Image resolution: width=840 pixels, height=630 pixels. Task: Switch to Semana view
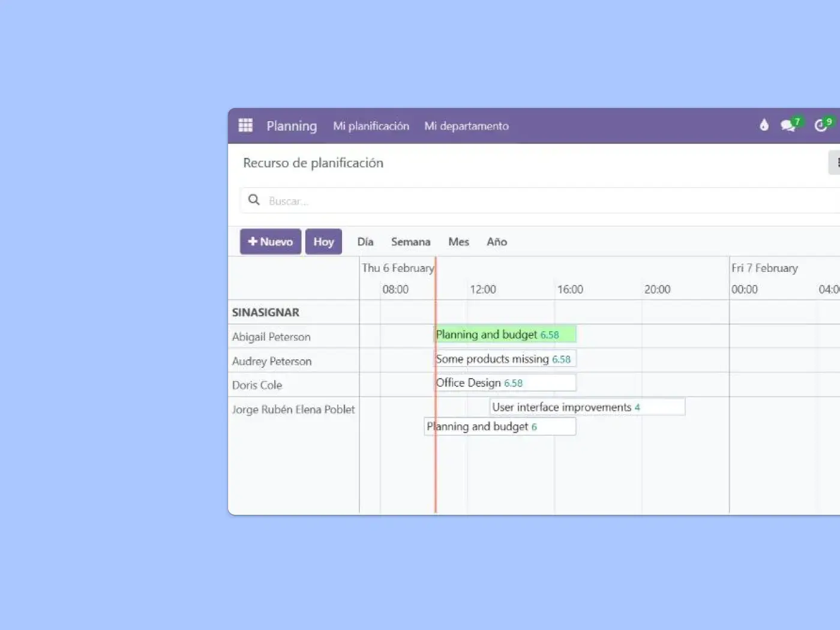(x=410, y=242)
